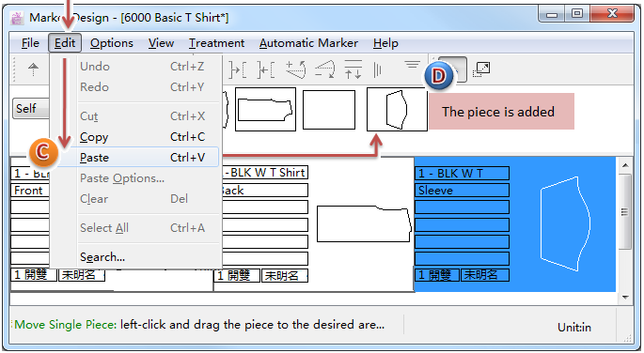Screen dimensions: 644x353
Task: Select the flip-vertical arrows toolbar icon
Action: (x=353, y=69)
